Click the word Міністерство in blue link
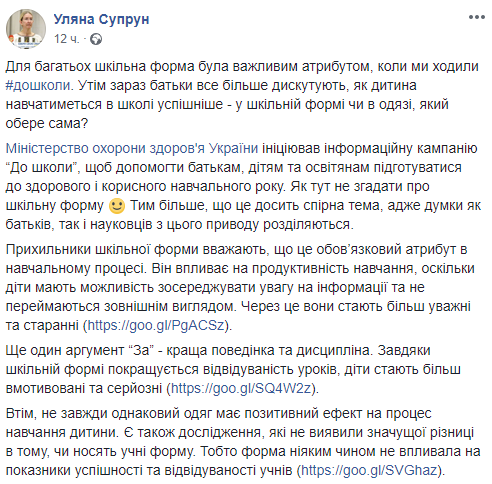492x484 pixels. [47, 148]
